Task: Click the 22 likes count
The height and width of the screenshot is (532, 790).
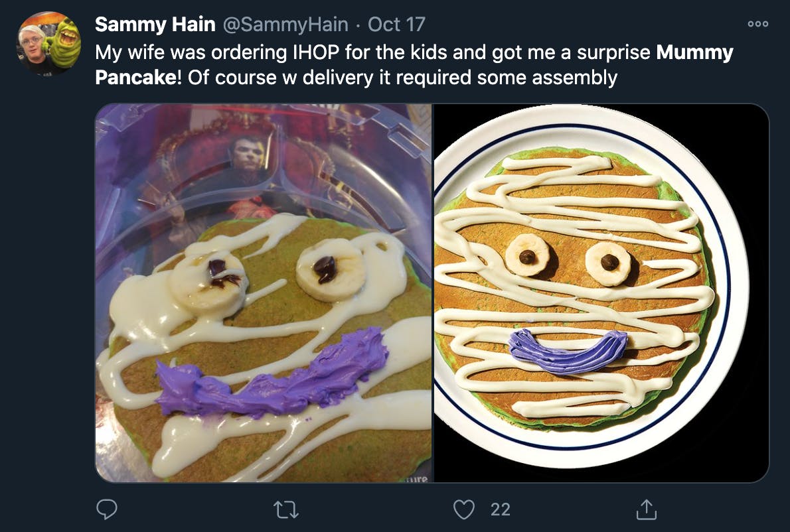Action: click(501, 509)
